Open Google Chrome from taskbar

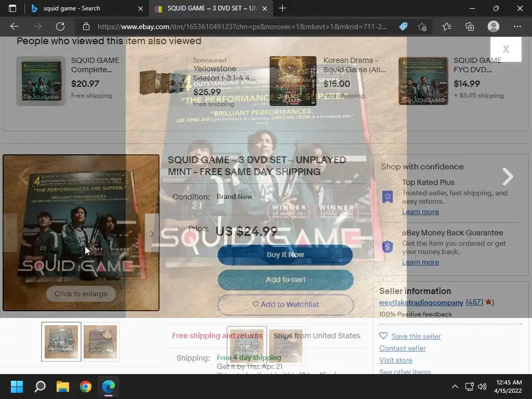coord(86,387)
